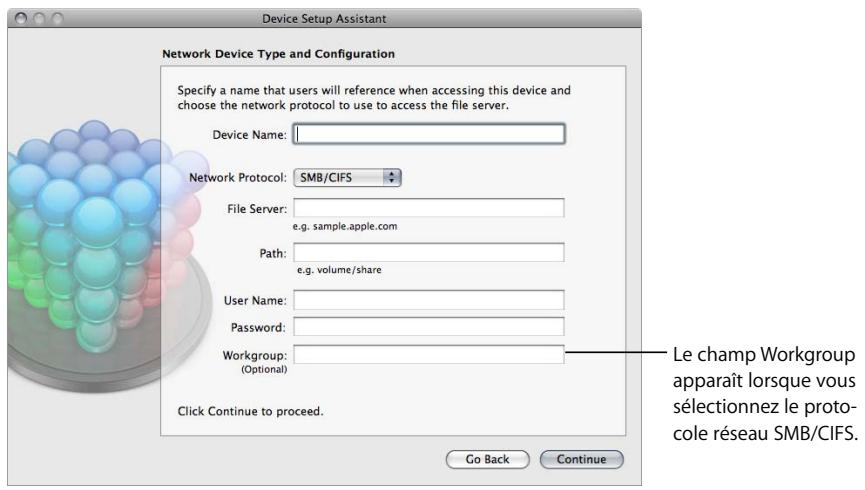Click Continue to proceed

click(x=581, y=459)
